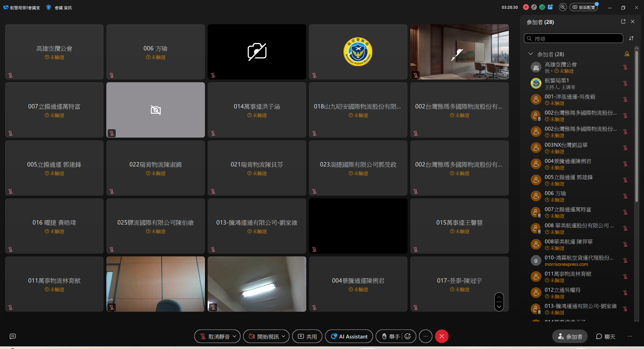Open more options ellipsis in toolbar
The image size is (644, 349).
[x=426, y=336]
